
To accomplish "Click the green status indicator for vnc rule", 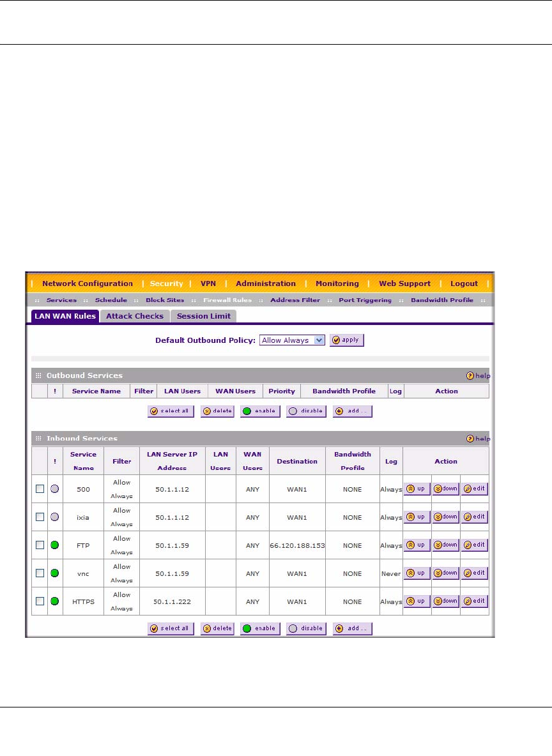I will click(x=54, y=573).
